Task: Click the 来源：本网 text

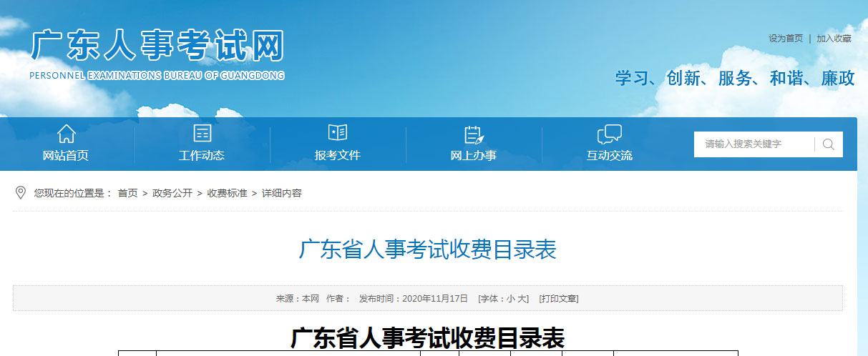Action: 298,299
